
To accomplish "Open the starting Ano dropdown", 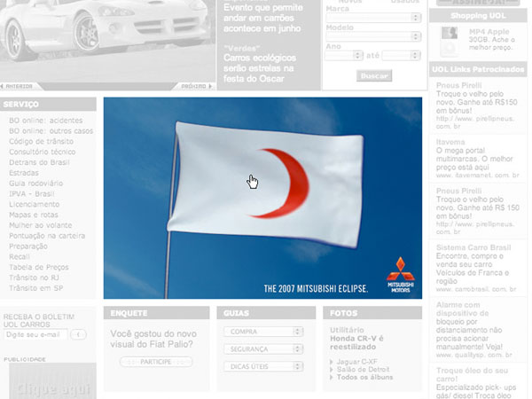I will point(344,55).
